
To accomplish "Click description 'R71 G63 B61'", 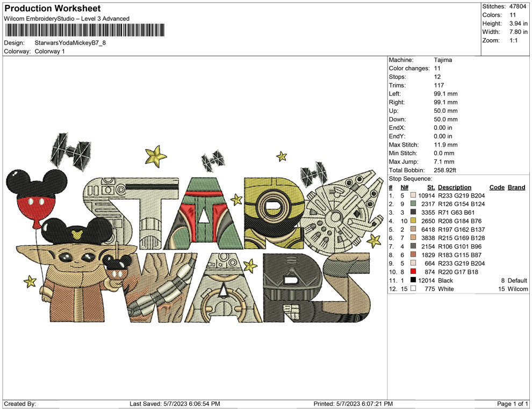I will tap(456, 213).
